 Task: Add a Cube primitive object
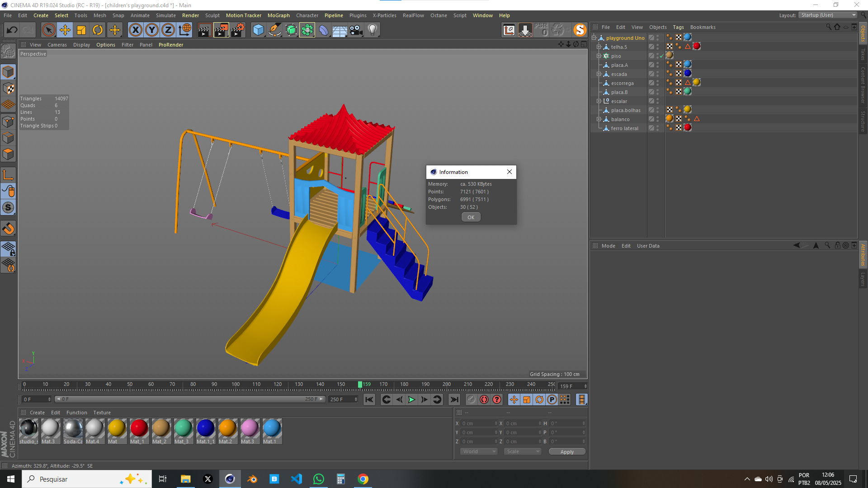point(258,30)
